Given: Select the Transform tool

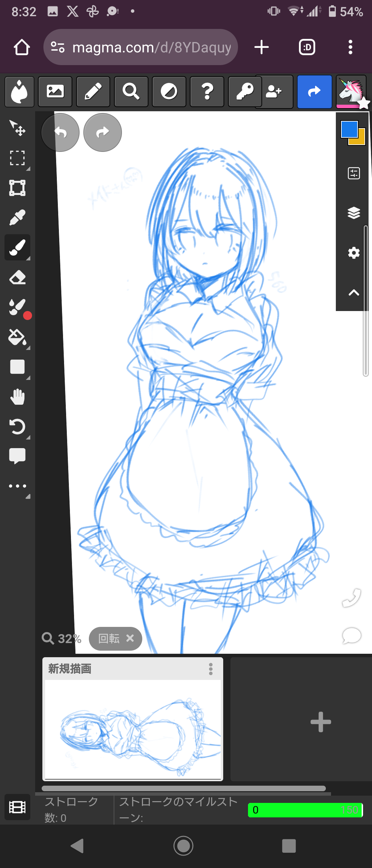Looking at the screenshot, I should click(x=17, y=188).
